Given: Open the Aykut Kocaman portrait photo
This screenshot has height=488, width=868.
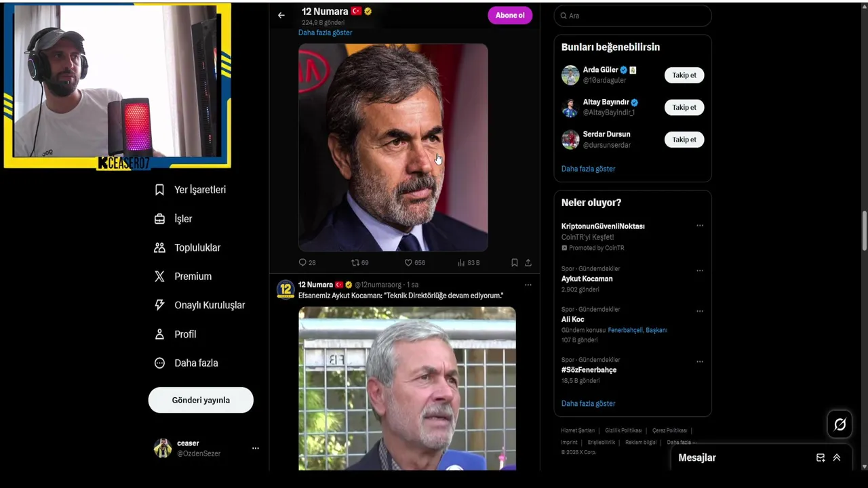Looking at the screenshot, I should (x=393, y=148).
